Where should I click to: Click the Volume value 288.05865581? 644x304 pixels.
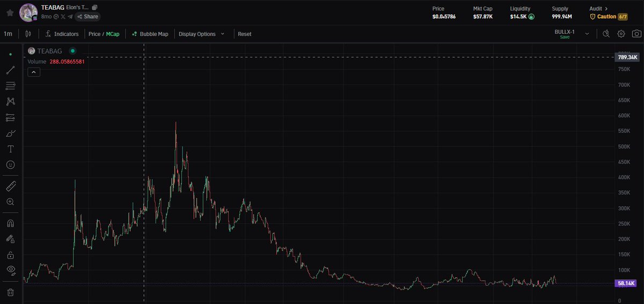pyautogui.click(x=66, y=62)
